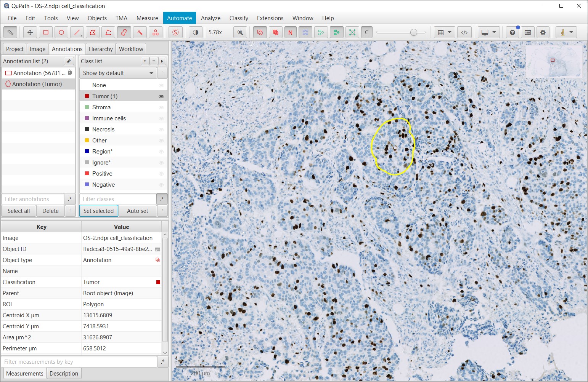Select the Points counting tool
Viewport: 588px width, 382px height.
point(156,32)
